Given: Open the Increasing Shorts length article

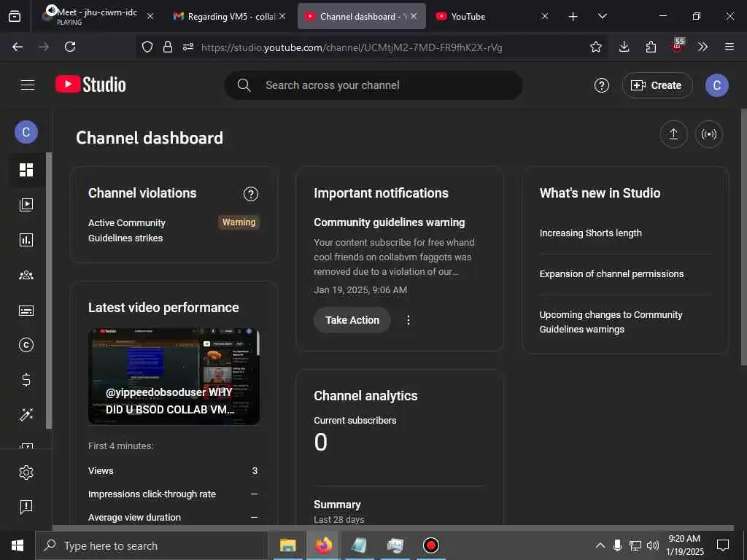Looking at the screenshot, I should click(590, 233).
